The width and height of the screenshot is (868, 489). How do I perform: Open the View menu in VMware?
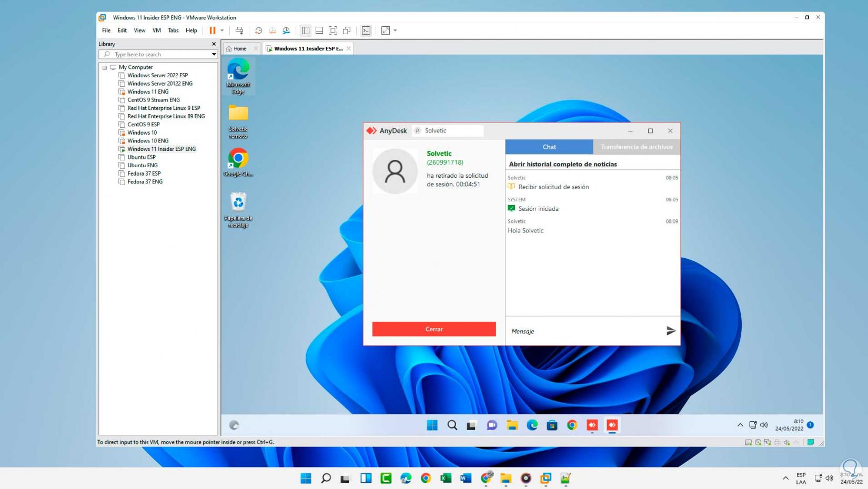click(x=139, y=30)
